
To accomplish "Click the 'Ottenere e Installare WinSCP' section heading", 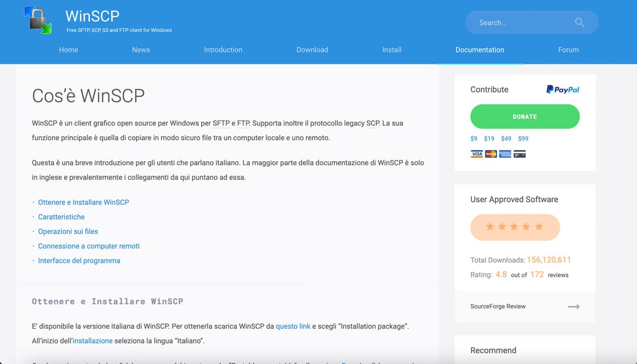I will pyautogui.click(x=108, y=301).
